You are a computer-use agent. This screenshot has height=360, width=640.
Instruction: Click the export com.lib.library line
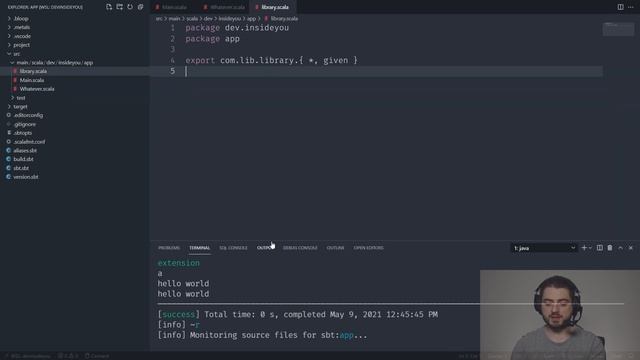point(271,60)
